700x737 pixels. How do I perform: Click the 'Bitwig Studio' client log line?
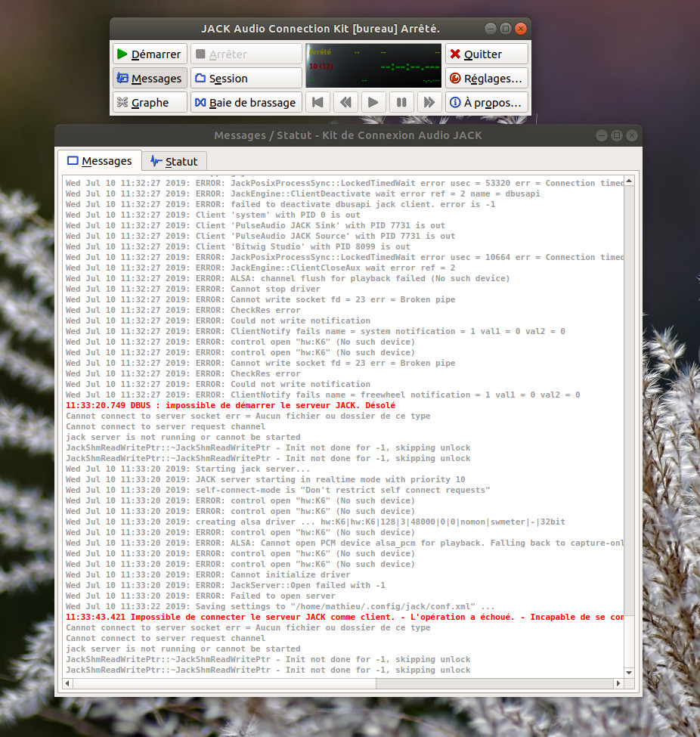[x=238, y=246]
